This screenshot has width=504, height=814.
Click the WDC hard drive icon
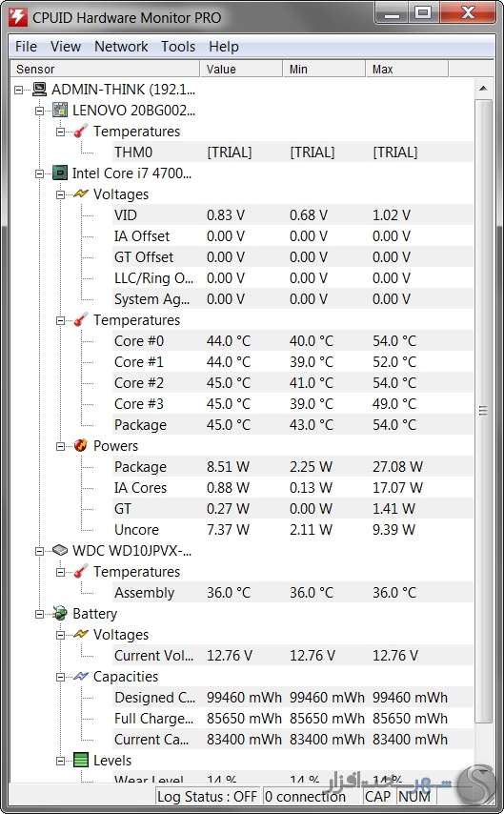pyautogui.click(x=60, y=550)
